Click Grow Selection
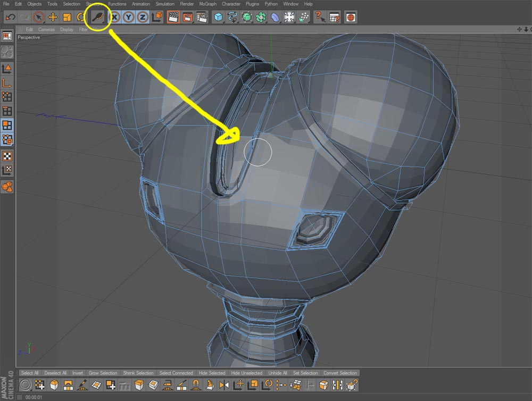The image size is (532, 401). tap(103, 373)
